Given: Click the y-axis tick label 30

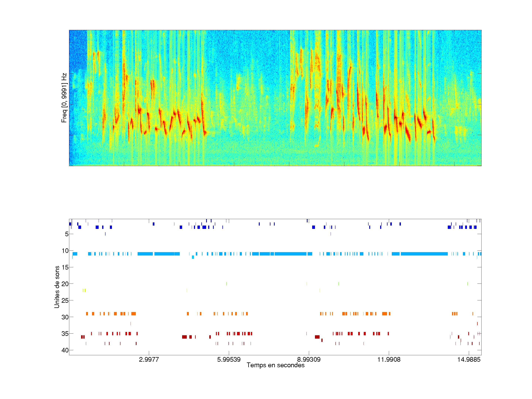Looking at the screenshot, I should click(x=65, y=317).
